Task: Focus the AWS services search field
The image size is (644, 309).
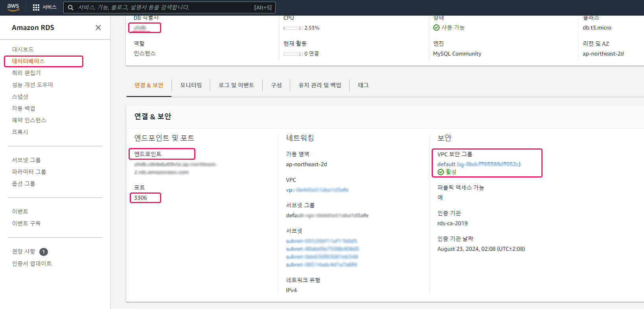Action: click(169, 7)
